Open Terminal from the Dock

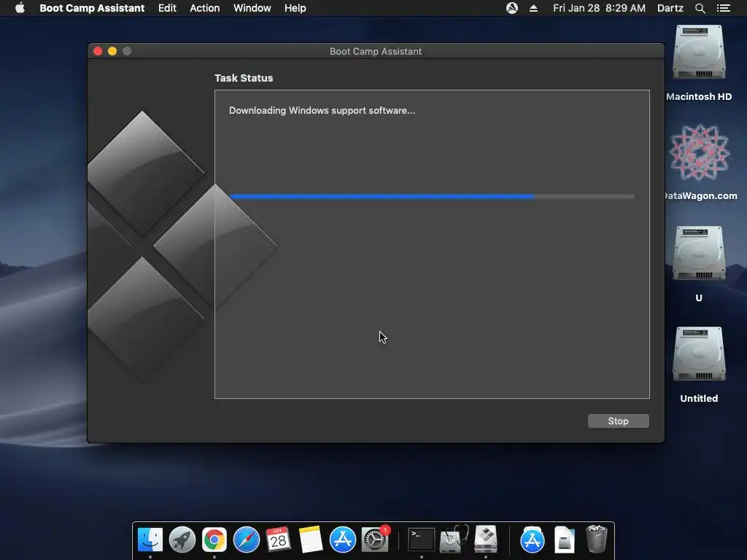click(x=422, y=540)
